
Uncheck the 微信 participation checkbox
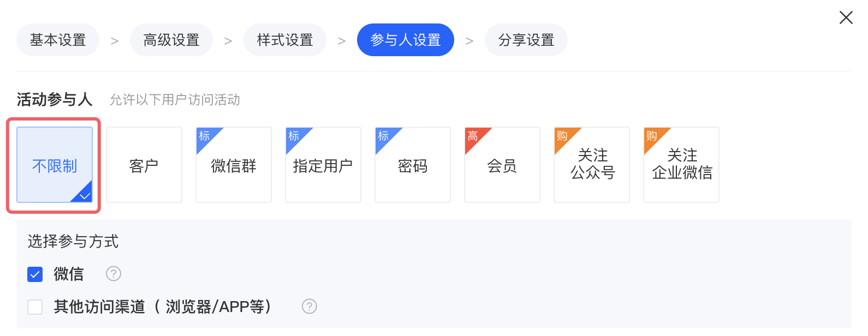pos(35,274)
